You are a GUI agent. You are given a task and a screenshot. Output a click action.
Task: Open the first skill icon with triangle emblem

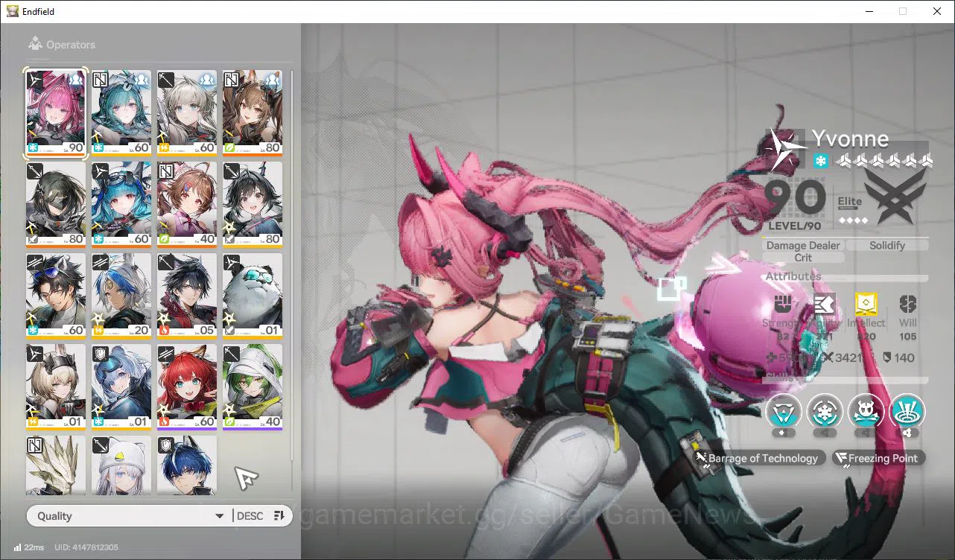point(784,411)
